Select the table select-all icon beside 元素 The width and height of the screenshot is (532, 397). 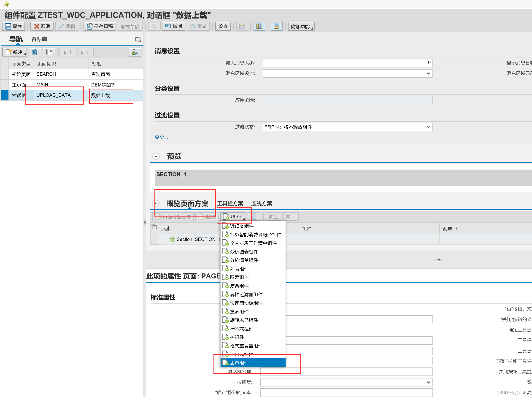(x=154, y=227)
